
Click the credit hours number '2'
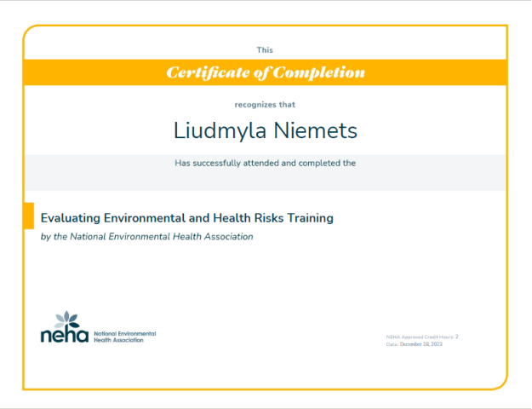(x=457, y=337)
